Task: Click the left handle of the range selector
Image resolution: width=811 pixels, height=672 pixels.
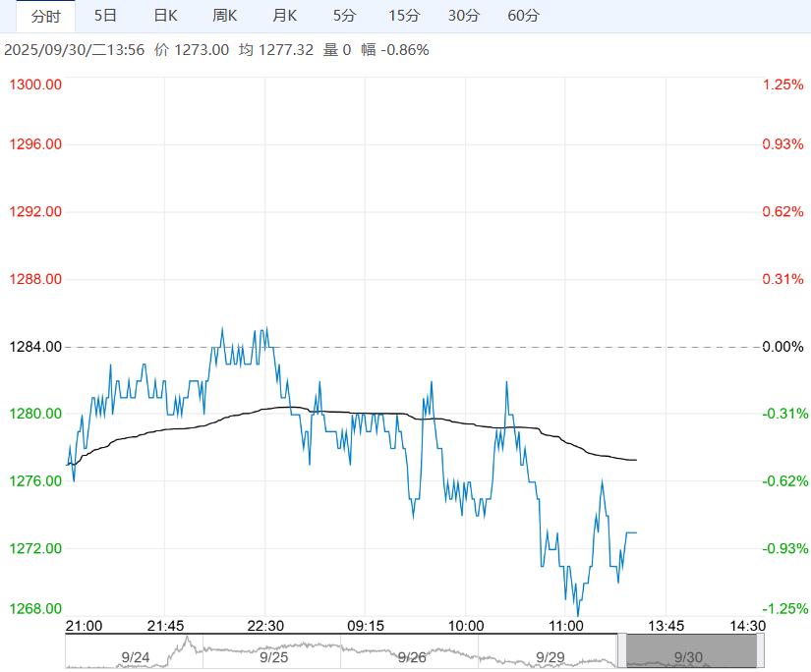Action: click(x=621, y=650)
